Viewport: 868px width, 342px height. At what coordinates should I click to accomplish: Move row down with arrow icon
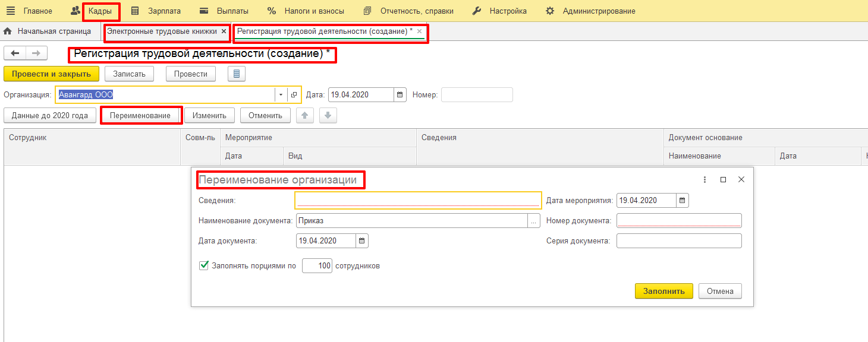tap(328, 115)
